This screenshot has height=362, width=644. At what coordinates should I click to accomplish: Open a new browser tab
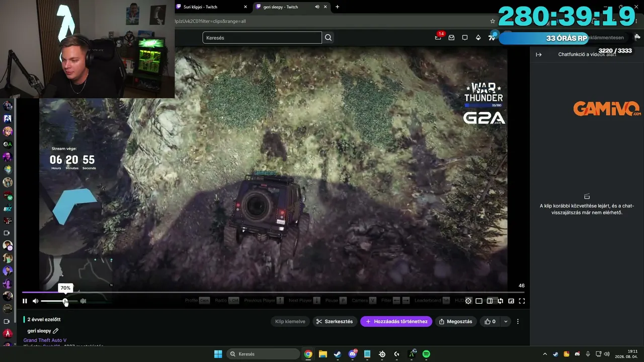tap(337, 7)
